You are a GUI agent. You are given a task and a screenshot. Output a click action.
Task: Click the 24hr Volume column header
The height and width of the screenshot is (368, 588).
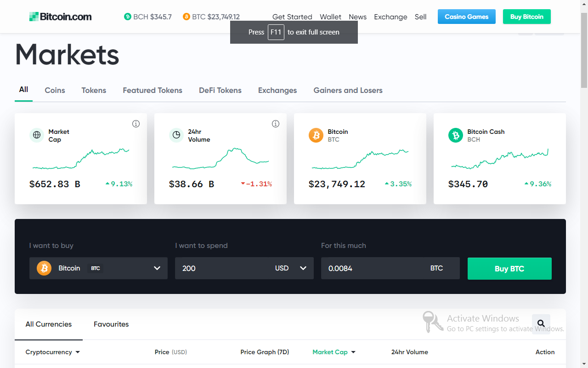point(410,352)
